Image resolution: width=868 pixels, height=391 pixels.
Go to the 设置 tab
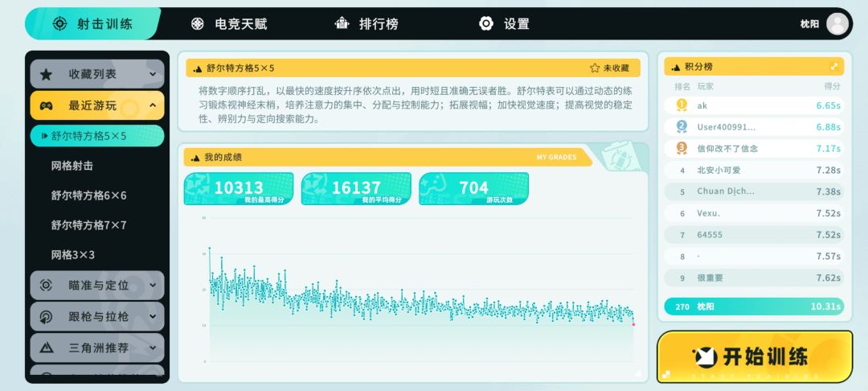pos(504,24)
